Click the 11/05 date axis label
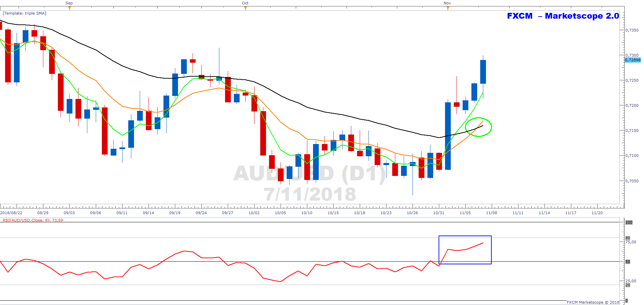Screen dimensions: 644x305 pos(465,213)
